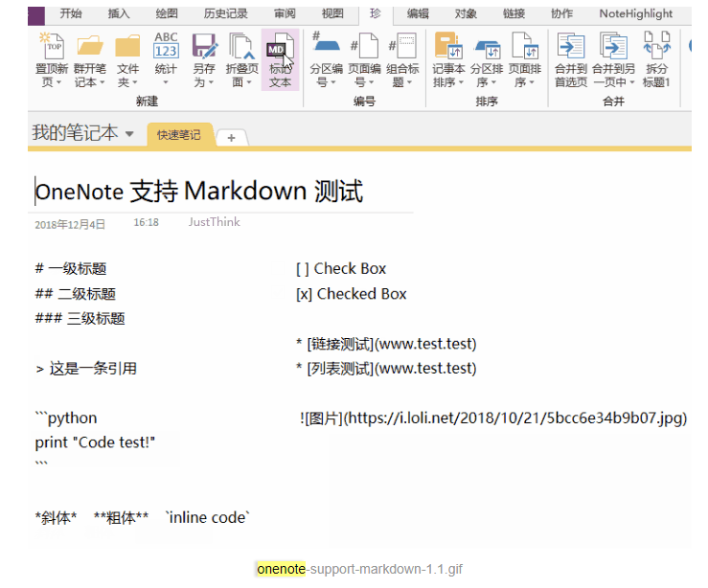
Task: Click the line ## 二级标题
Action: 76,294
